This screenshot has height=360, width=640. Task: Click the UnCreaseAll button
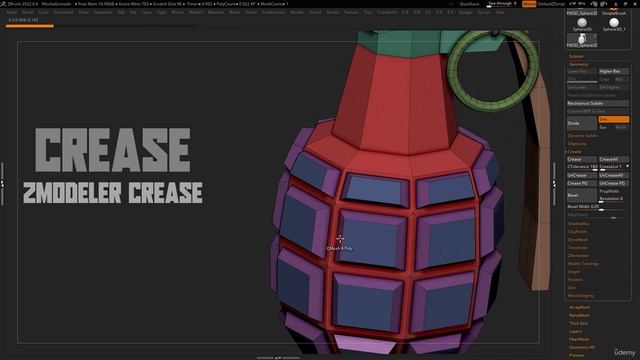(x=613, y=175)
